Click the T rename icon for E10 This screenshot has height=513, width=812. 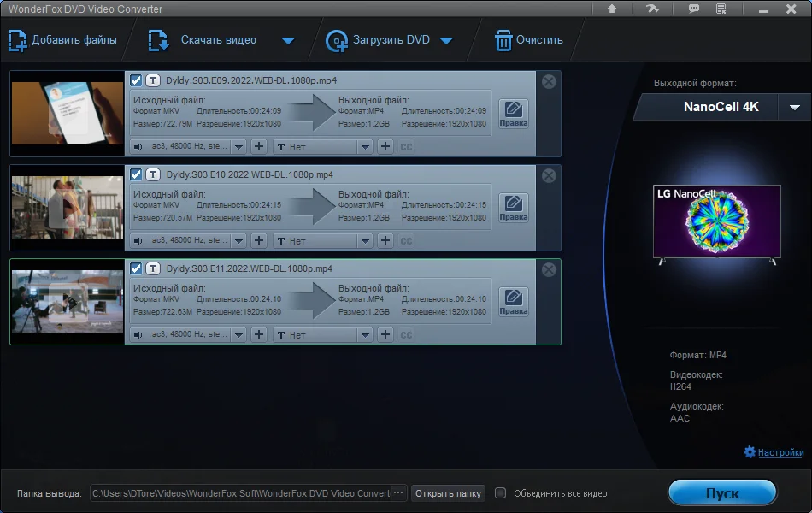click(153, 174)
